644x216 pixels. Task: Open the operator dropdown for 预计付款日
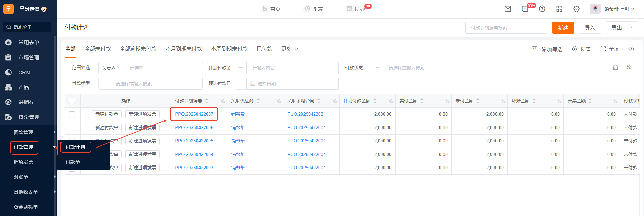241,83
